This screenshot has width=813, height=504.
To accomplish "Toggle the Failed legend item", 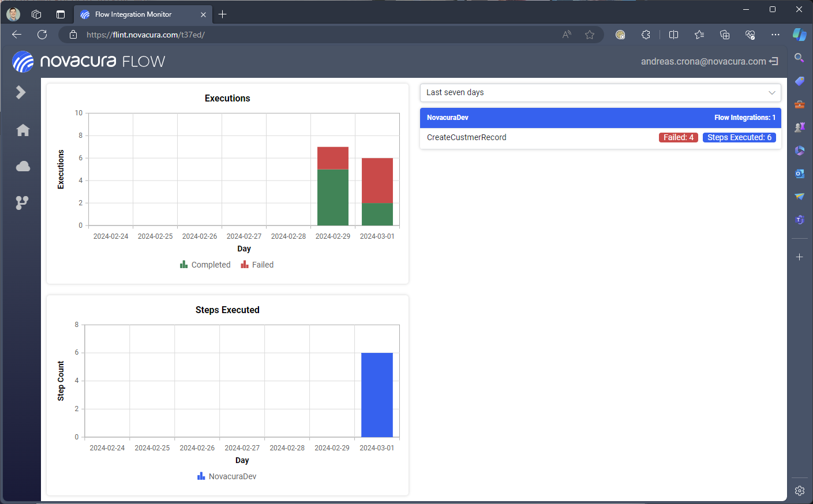I will click(257, 265).
